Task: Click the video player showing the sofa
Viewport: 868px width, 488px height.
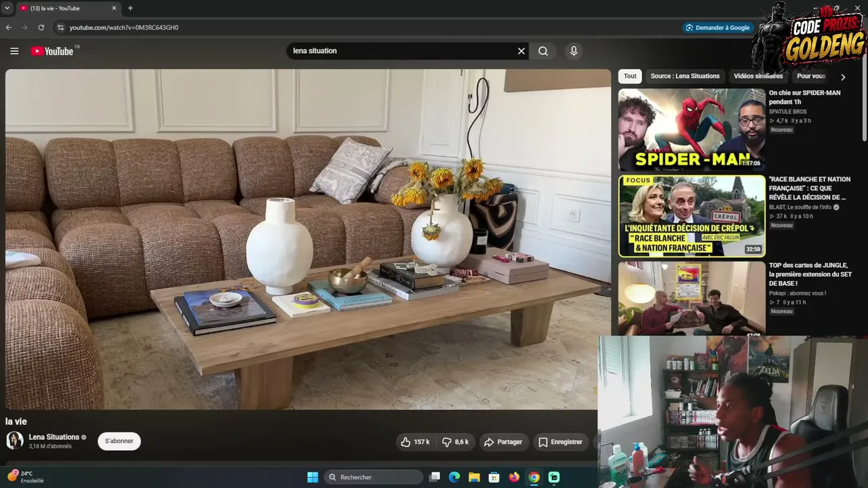Action: [308, 239]
